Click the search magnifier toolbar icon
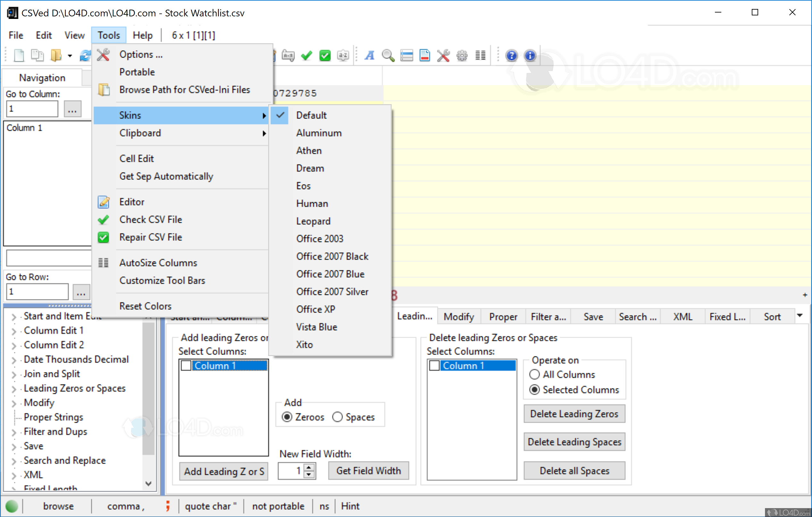Image resolution: width=812 pixels, height=517 pixels. pos(388,55)
